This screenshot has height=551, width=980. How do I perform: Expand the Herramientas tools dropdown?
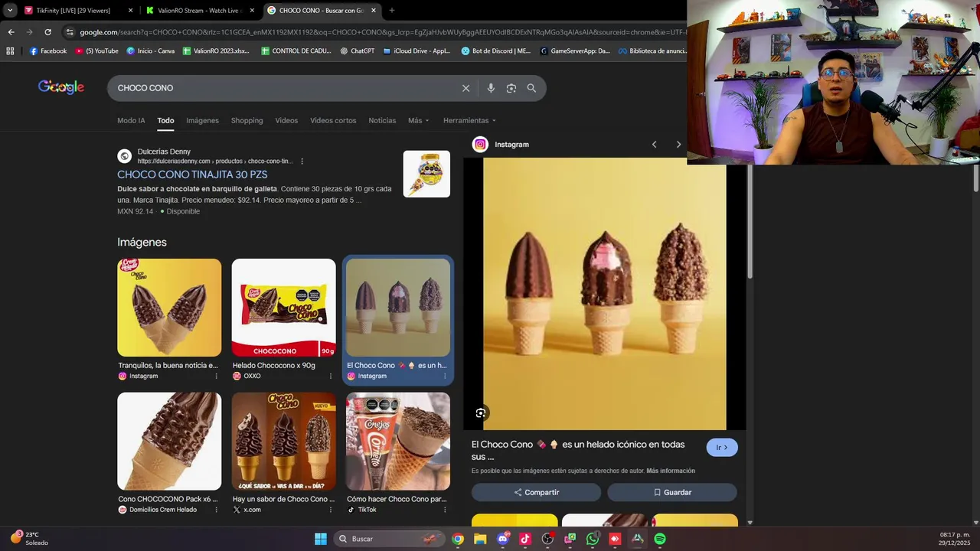(469, 120)
